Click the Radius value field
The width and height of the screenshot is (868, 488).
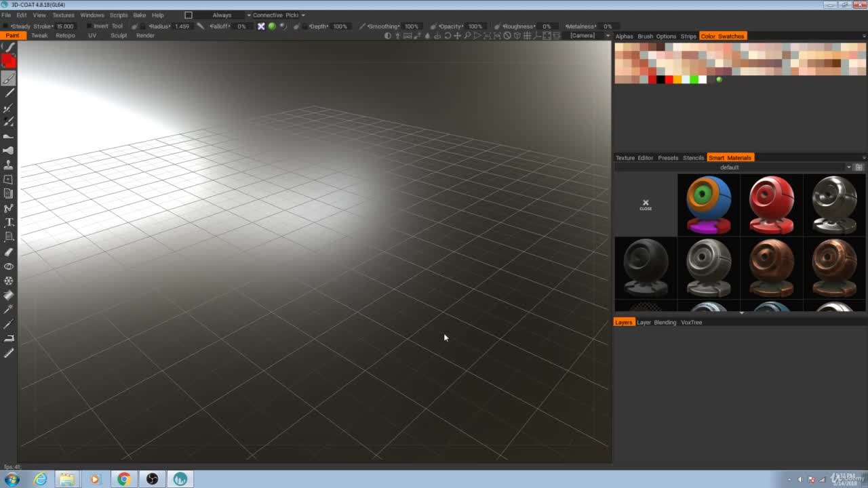(x=182, y=26)
